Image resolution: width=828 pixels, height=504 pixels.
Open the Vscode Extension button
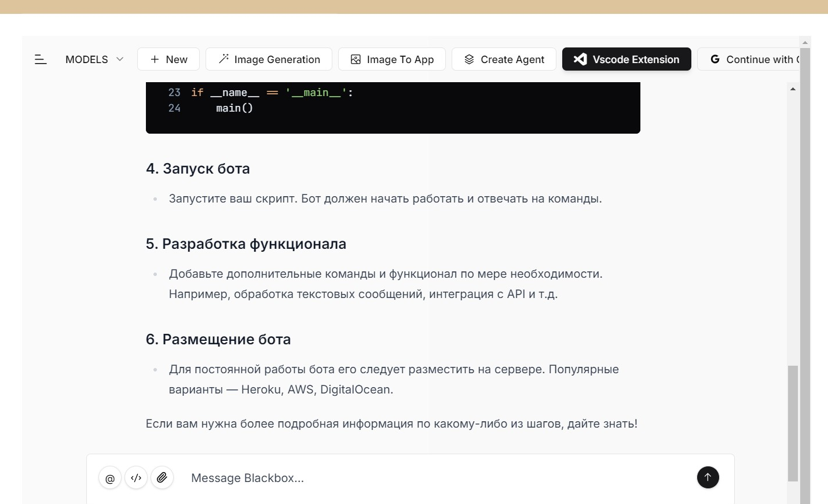(627, 59)
